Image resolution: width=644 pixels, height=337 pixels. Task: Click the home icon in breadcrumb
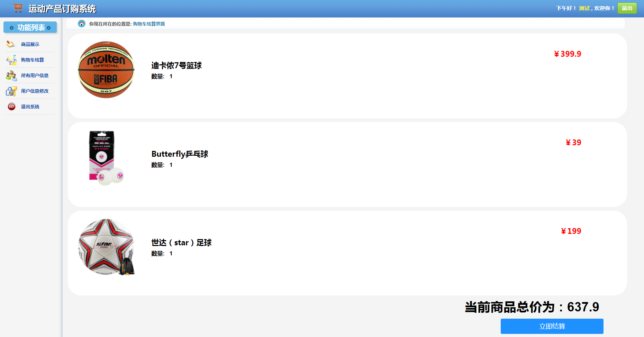(82, 24)
